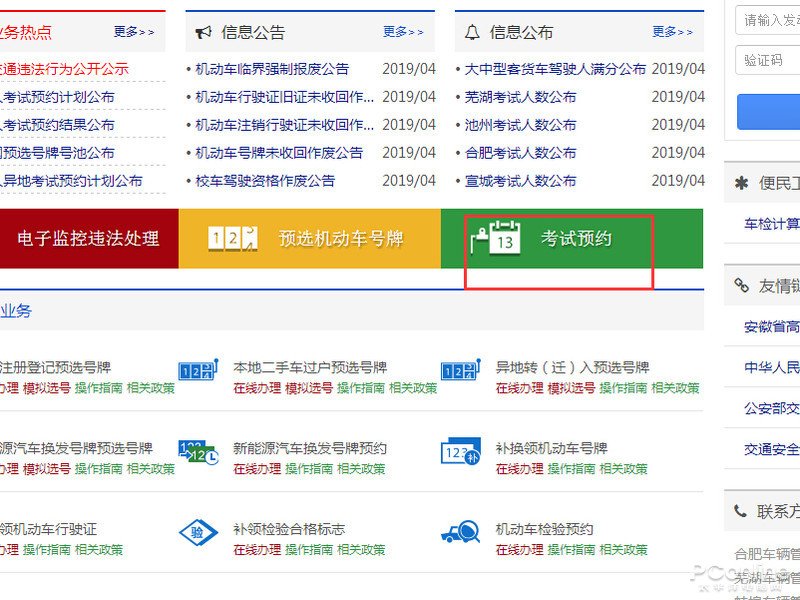Click the plate icon beside 异地转（迁）入预选号牌
800x600 pixels.
click(462, 371)
